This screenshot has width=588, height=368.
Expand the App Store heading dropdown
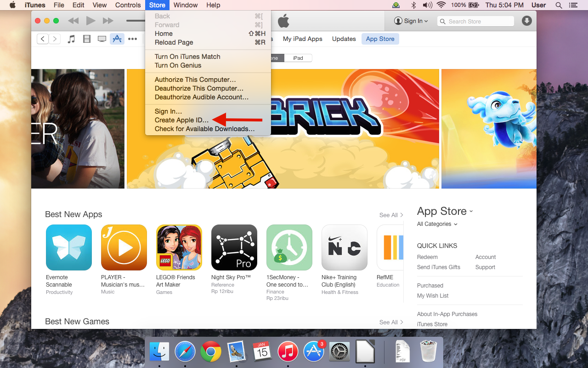click(x=445, y=211)
